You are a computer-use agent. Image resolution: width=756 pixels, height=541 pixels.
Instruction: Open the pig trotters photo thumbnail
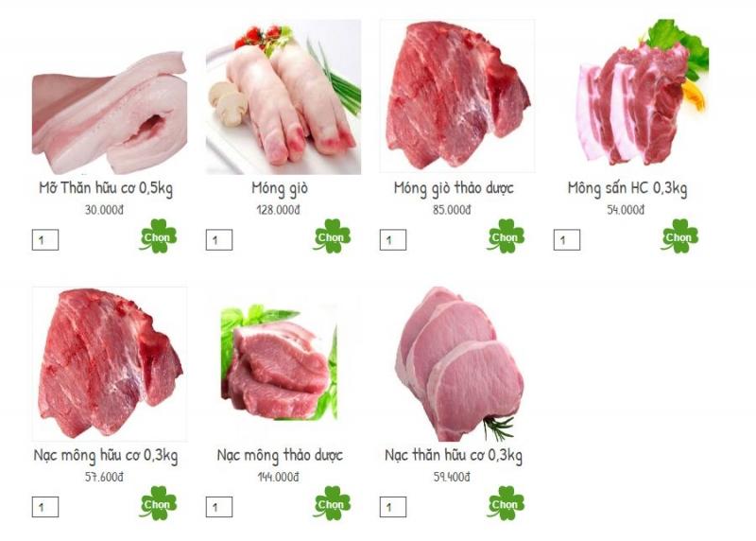283,96
